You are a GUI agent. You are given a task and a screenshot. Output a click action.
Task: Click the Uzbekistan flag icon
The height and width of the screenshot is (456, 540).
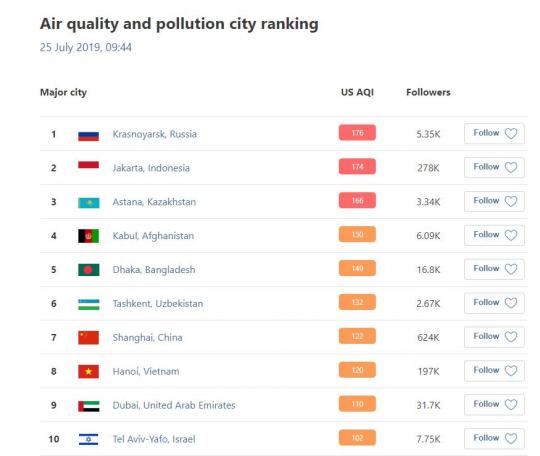[89, 304]
